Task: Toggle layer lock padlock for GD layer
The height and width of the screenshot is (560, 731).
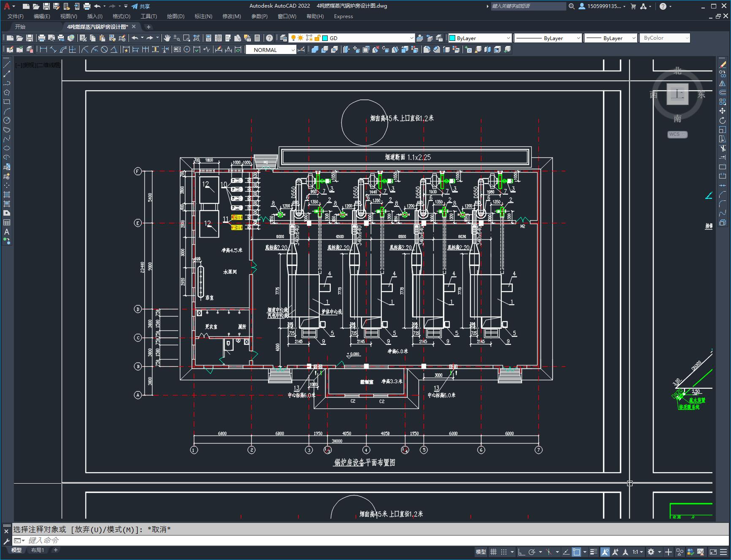Action: [317, 38]
